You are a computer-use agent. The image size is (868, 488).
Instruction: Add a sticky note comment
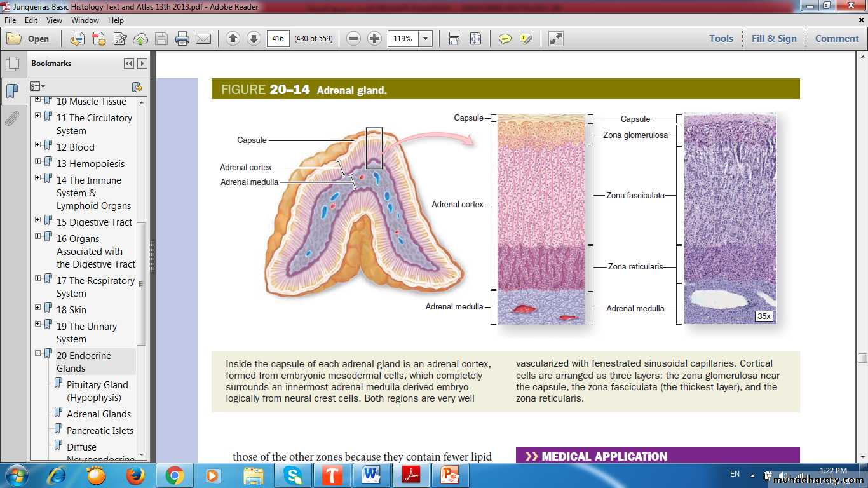coord(505,39)
